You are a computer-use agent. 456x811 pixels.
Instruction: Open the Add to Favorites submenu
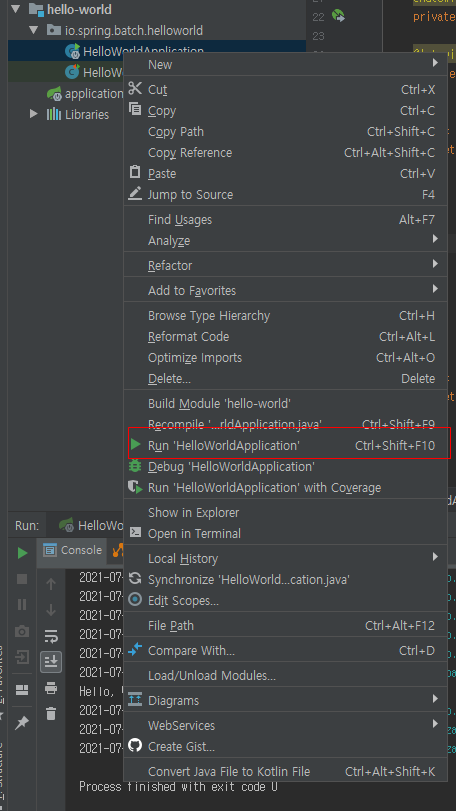285,290
